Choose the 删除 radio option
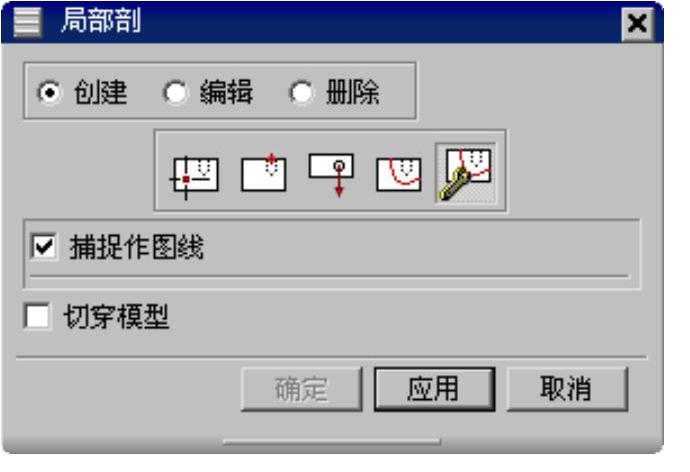Image resolution: width=690 pixels, height=472 pixels. click(x=301, y=93)
